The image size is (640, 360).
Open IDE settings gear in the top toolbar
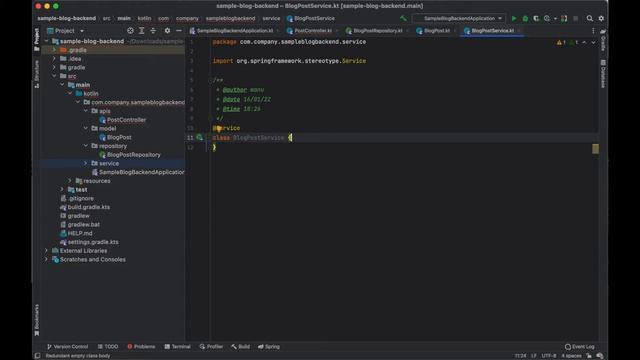coord(601,18)
